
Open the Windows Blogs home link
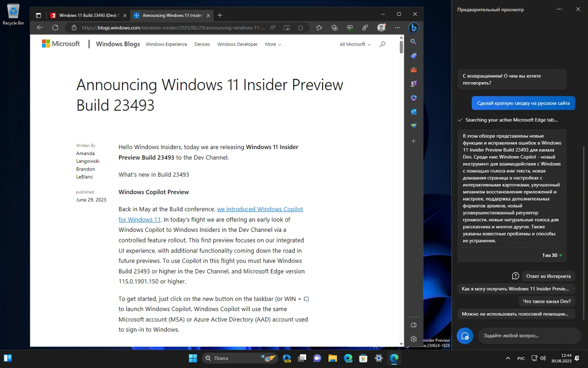click(x=118, y=44)
